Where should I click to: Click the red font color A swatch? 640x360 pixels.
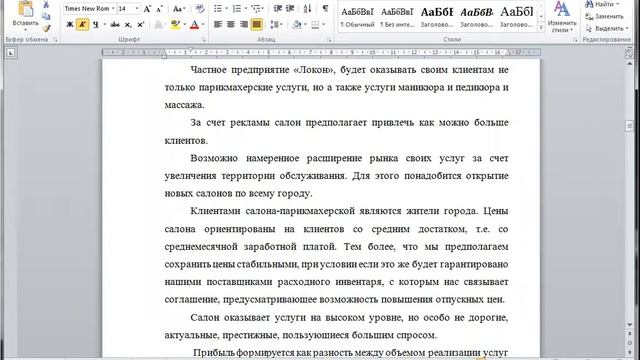[195, 25]
